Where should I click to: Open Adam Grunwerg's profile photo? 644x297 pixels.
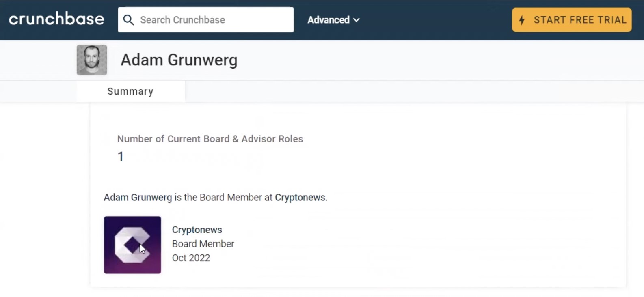pos(92,60)
